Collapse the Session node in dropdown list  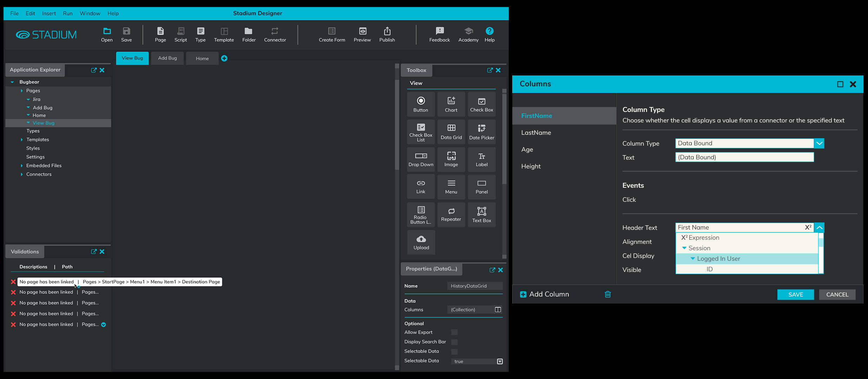(x=684, y=248)
